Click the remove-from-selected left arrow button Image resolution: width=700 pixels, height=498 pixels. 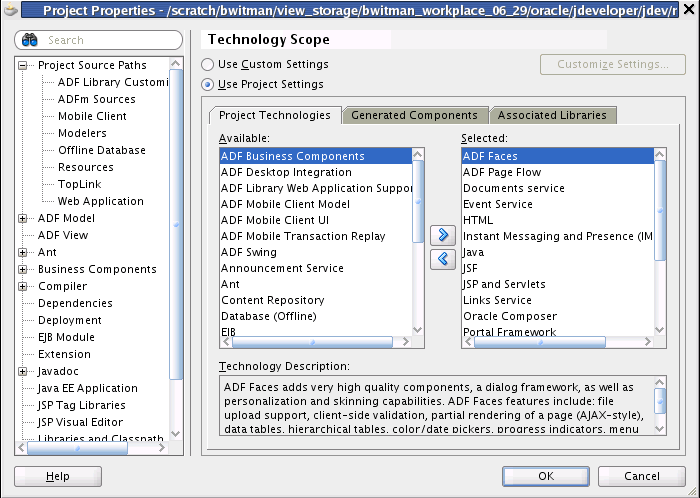[x=442, y=259]
